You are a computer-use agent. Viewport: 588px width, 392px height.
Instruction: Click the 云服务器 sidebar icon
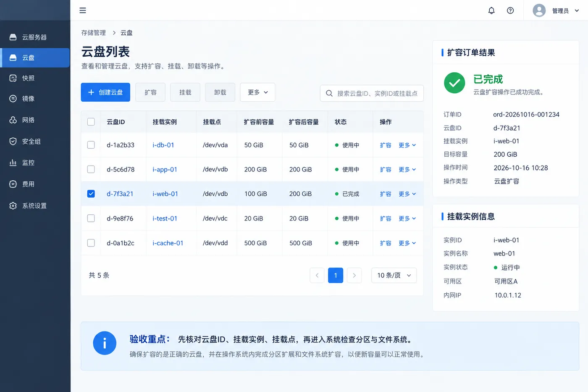coord(13,37)
